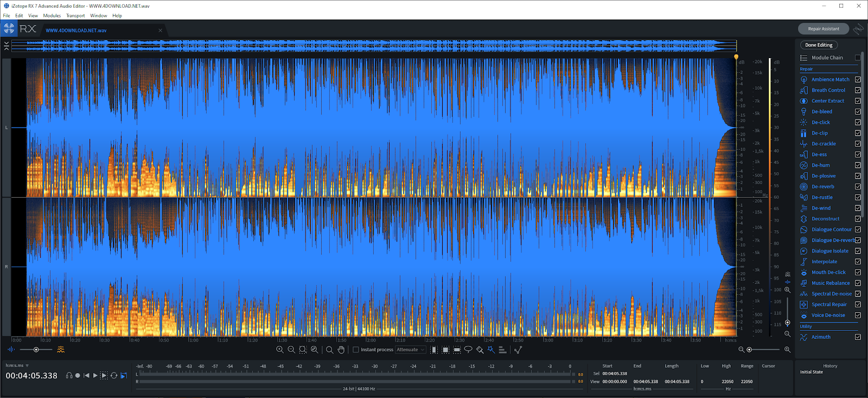Open the De-hum module
The image size is (868, 398).
click(821, 165)
